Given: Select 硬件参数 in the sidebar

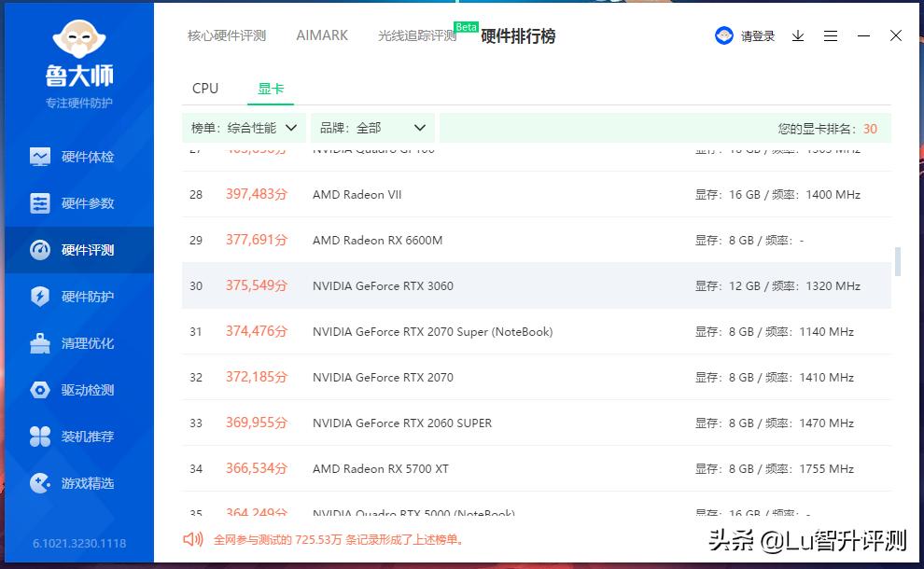Looking at the screenshot, I should [x=75, y=202].
